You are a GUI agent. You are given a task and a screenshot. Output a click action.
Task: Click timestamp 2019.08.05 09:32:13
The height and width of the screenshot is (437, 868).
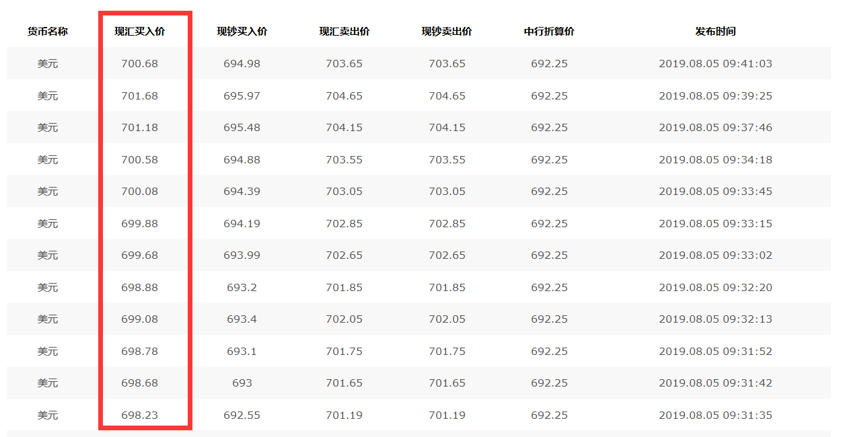pyautogui.click(x=715, y=319)
